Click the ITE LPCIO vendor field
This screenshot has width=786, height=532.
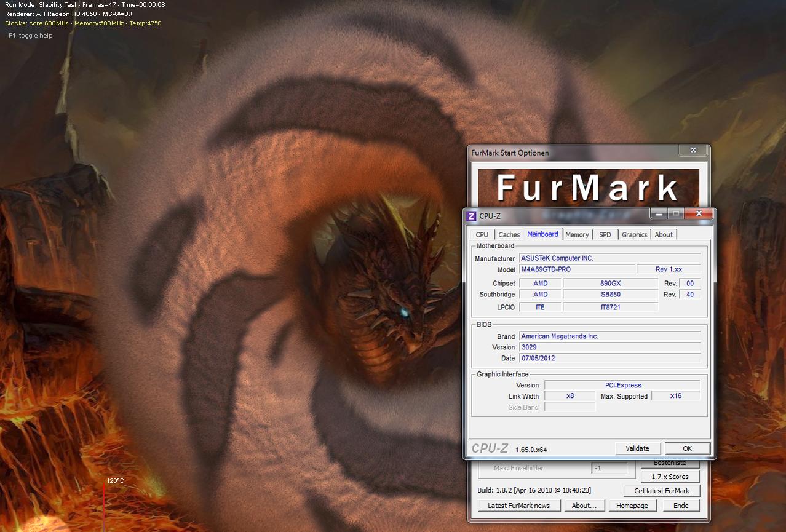pyautogui.click(x=540, y=307)
